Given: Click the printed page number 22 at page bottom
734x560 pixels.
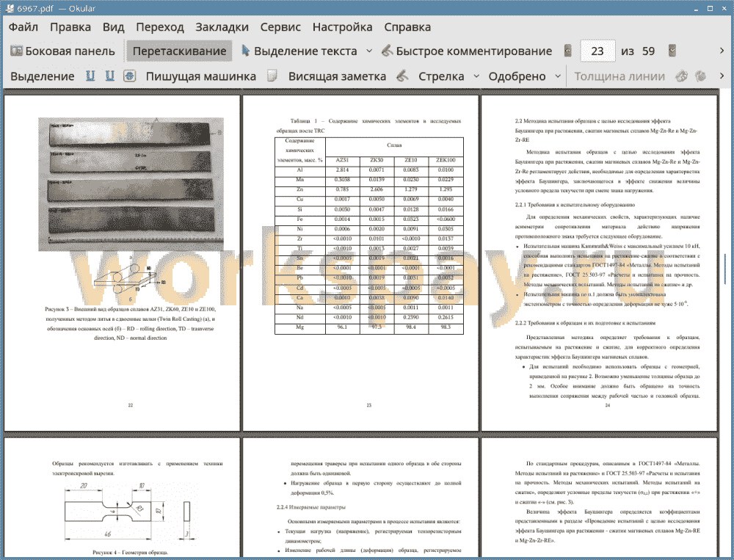Looking at the screenshot, I should 131,405.
